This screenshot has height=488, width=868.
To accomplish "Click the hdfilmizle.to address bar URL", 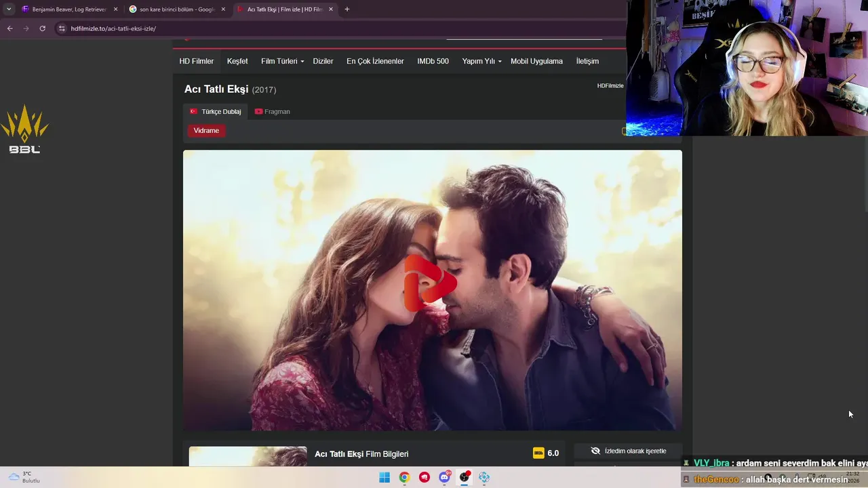I will point(113,28).
